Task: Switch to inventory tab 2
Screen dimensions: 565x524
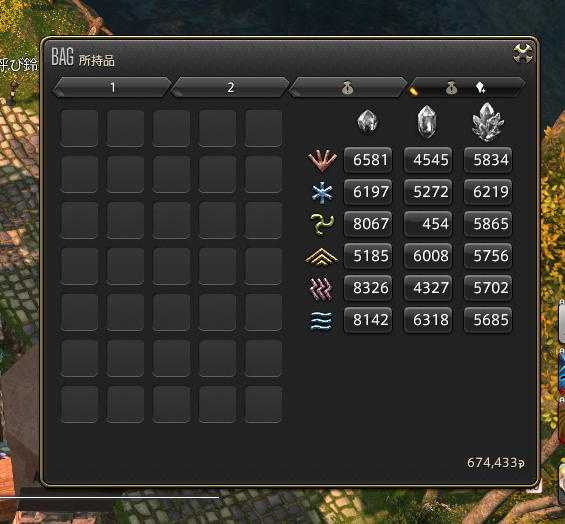Action: 230,87
